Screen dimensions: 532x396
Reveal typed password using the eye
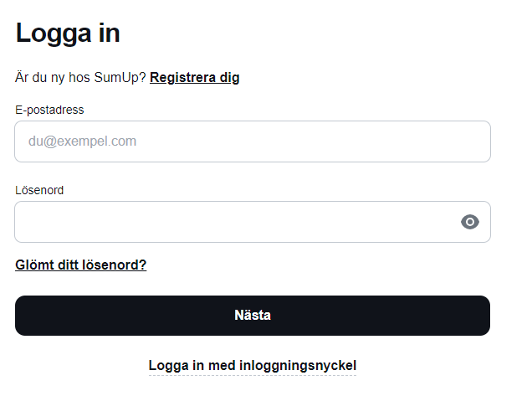point(470,222)
